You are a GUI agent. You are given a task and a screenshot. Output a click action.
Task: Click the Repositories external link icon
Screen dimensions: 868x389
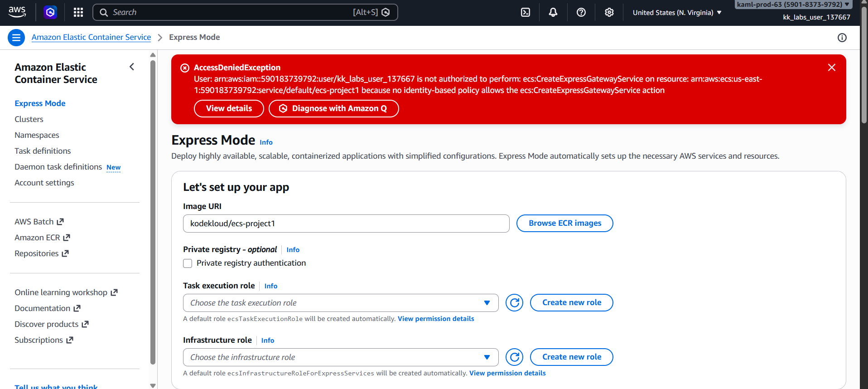tap(65, 253)
